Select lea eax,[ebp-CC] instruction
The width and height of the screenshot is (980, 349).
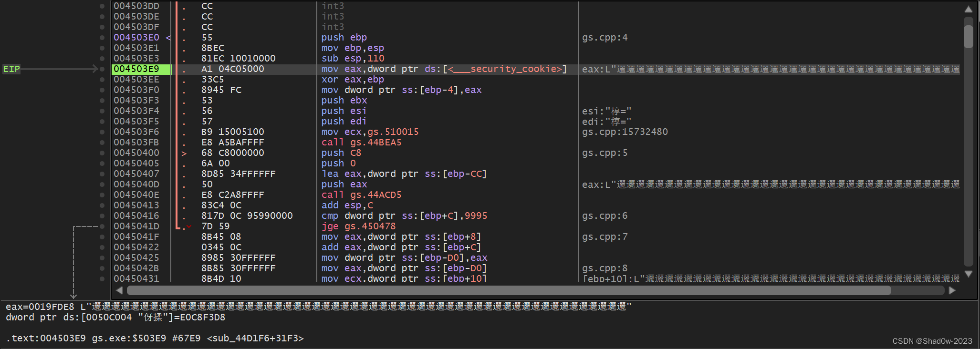tap(404, 174)
